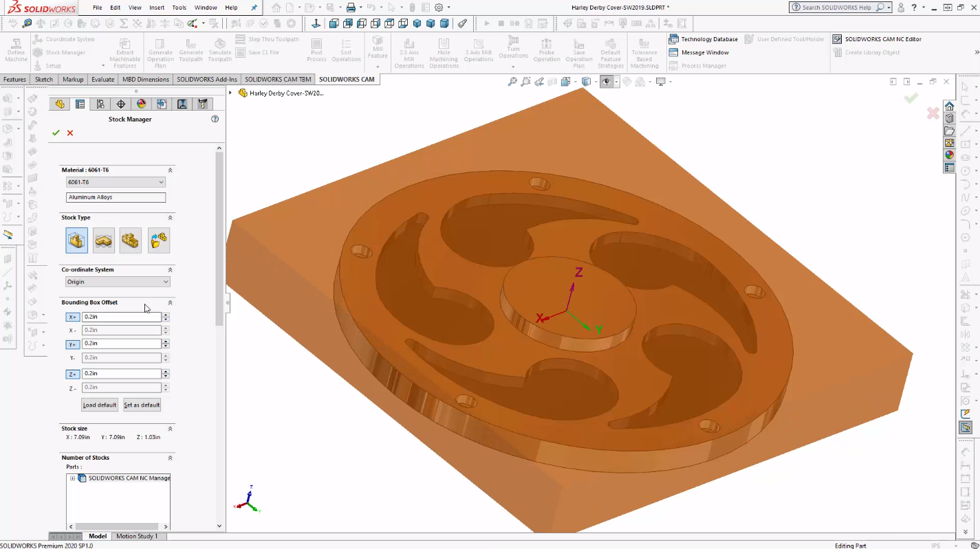980x549 pixels.
Task: Click the Zoom to Fit icon
Action: click(x=512, y=82)
